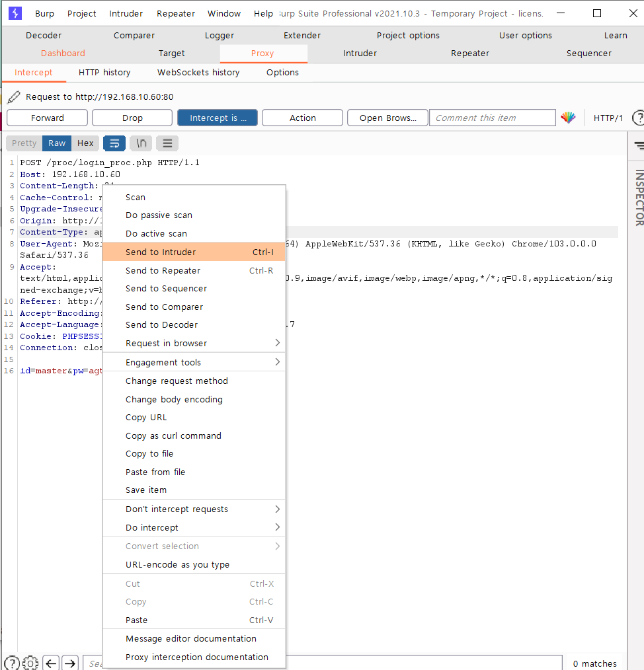This screenshot has height=670, width=644.
Task: Click the Drop button
Action: 132,118
